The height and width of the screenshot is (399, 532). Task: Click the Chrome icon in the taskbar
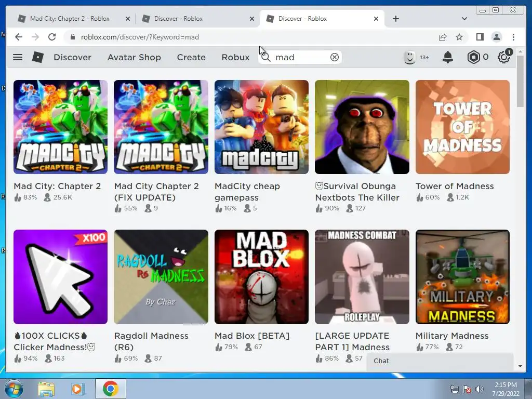[x=111, y=389]
